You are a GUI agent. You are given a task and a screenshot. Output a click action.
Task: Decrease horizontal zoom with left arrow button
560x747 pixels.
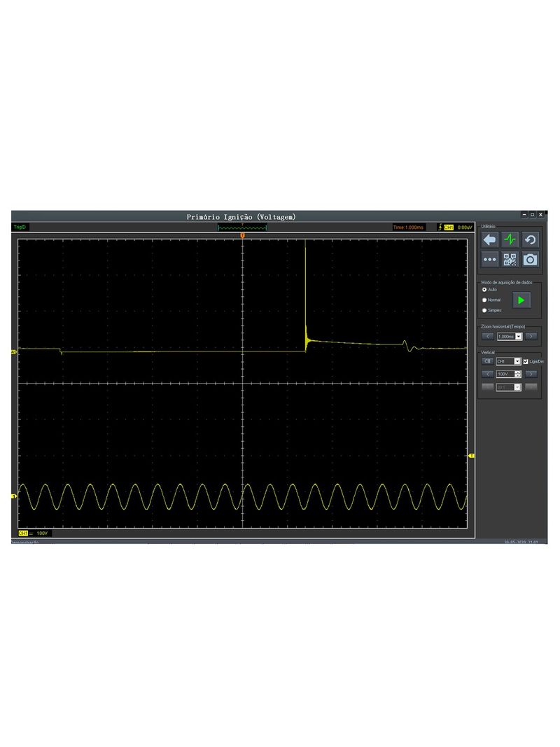point(488,337)
